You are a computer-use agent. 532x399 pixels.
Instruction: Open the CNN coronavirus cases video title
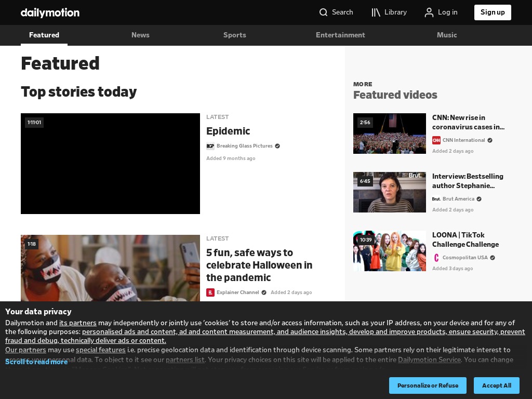click(x=468, y=122)
